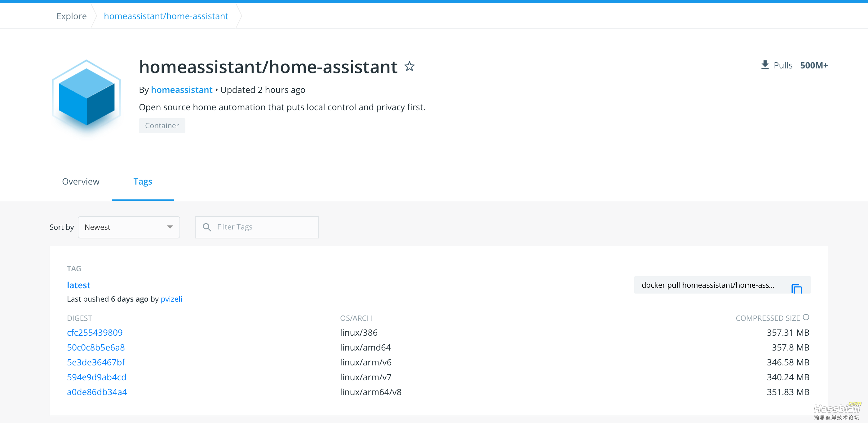Click the 346.58 MB size value
Image resolution: width=868 pixels, height=423 pixels.
point(788,362)
